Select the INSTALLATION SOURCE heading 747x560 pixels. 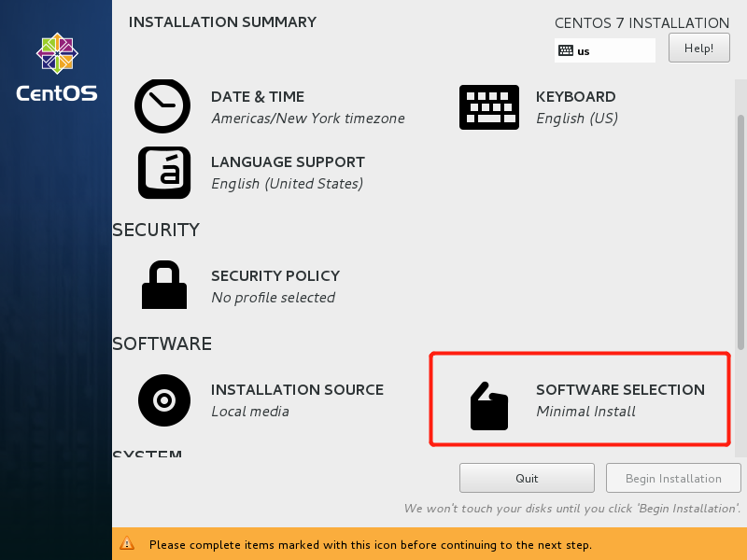pos(297,389)
